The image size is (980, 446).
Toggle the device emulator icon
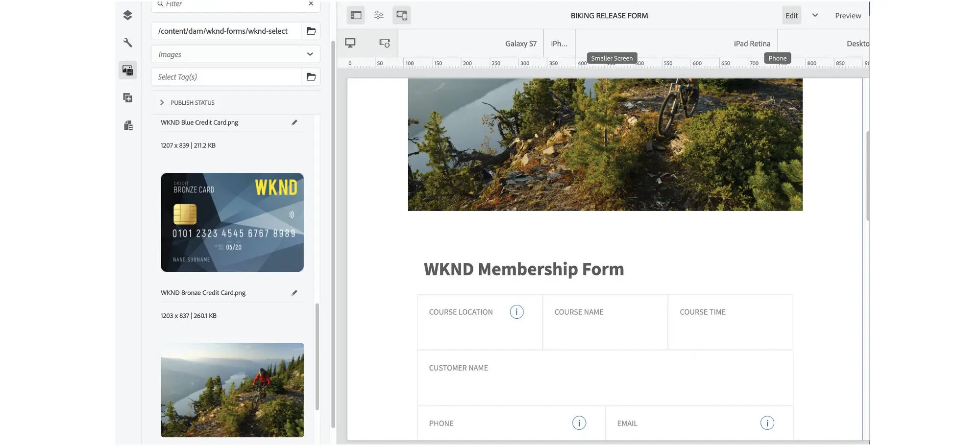tap(402, 15)
